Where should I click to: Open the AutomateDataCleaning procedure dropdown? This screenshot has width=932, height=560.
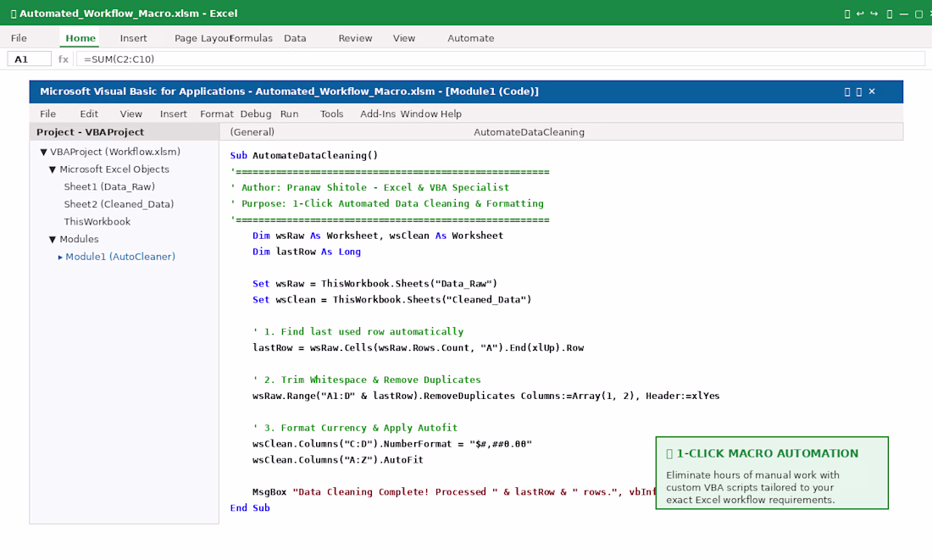529,132
